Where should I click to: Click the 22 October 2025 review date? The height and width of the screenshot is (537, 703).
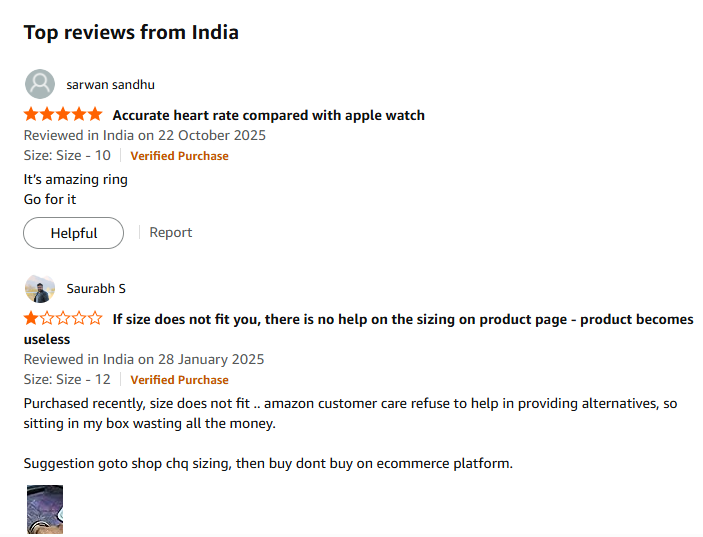pos(145,135)
